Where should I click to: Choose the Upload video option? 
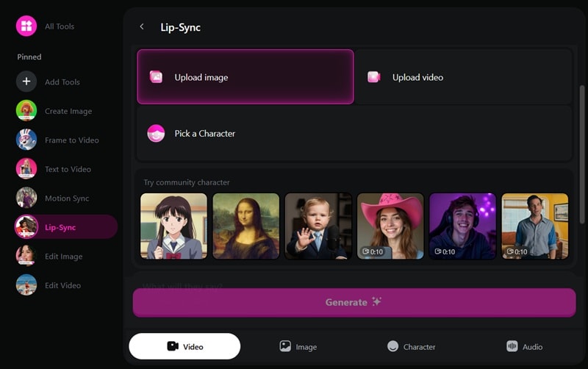[464, 77]
